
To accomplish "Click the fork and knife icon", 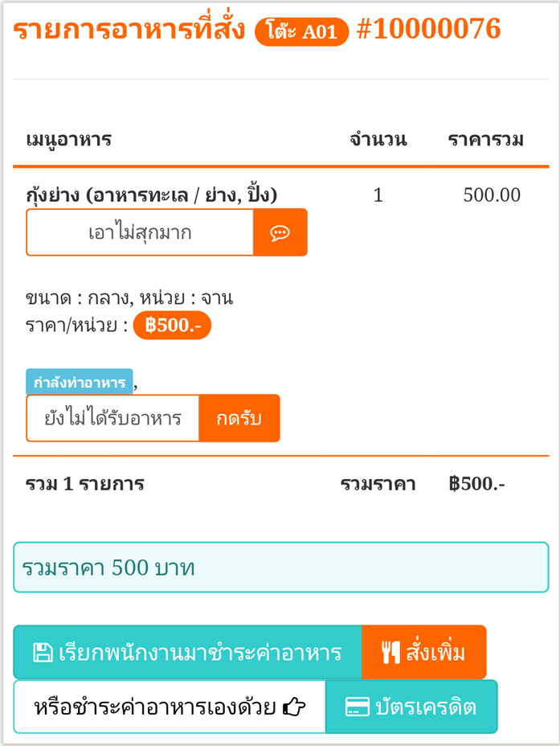I will tap(390, 652).
